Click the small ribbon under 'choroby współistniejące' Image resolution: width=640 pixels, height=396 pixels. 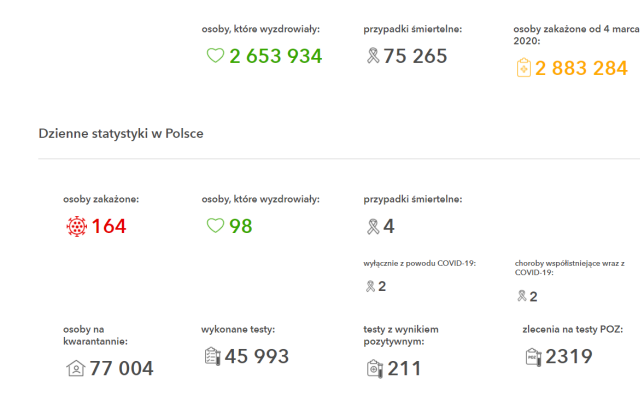pyautogui.click(x=522, y=296)
